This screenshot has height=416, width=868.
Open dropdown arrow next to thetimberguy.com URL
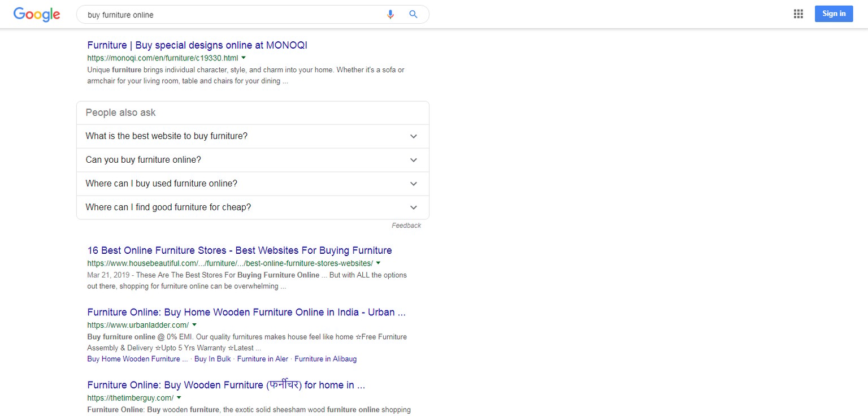pos(179,398)
